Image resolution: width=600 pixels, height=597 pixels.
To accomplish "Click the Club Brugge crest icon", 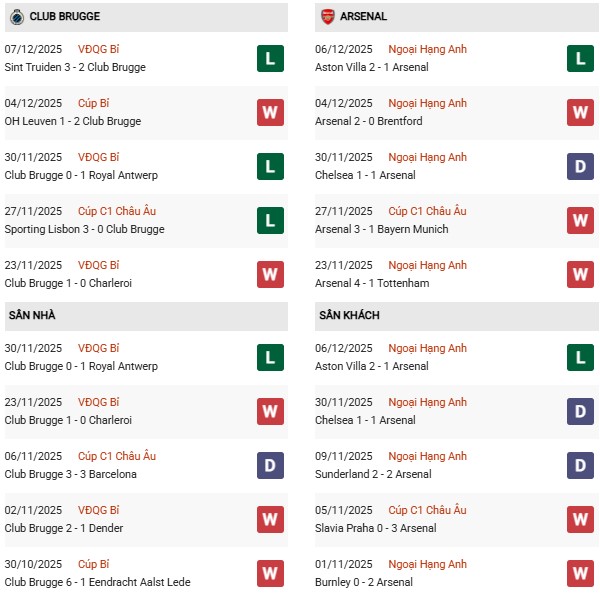I will [x=16, y=17].
